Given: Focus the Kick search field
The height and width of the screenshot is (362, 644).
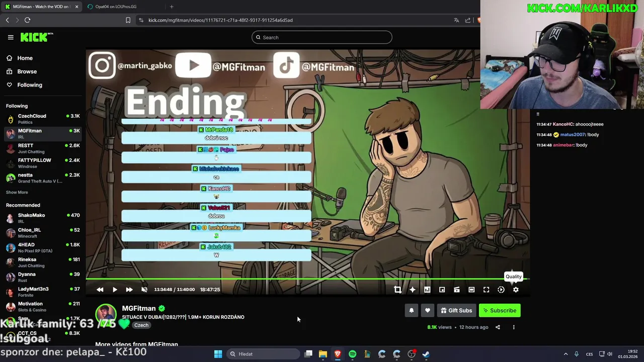Looking at the screenshot, I should coord(322,37).
